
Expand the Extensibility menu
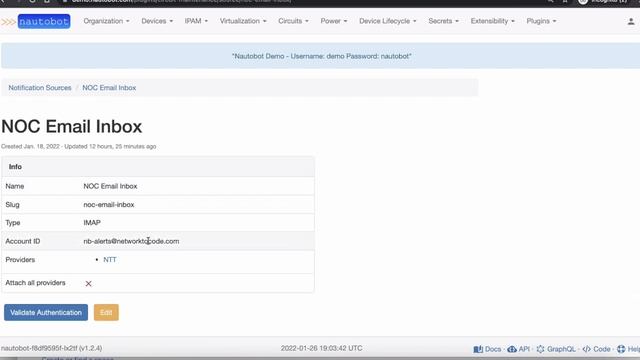492,21
